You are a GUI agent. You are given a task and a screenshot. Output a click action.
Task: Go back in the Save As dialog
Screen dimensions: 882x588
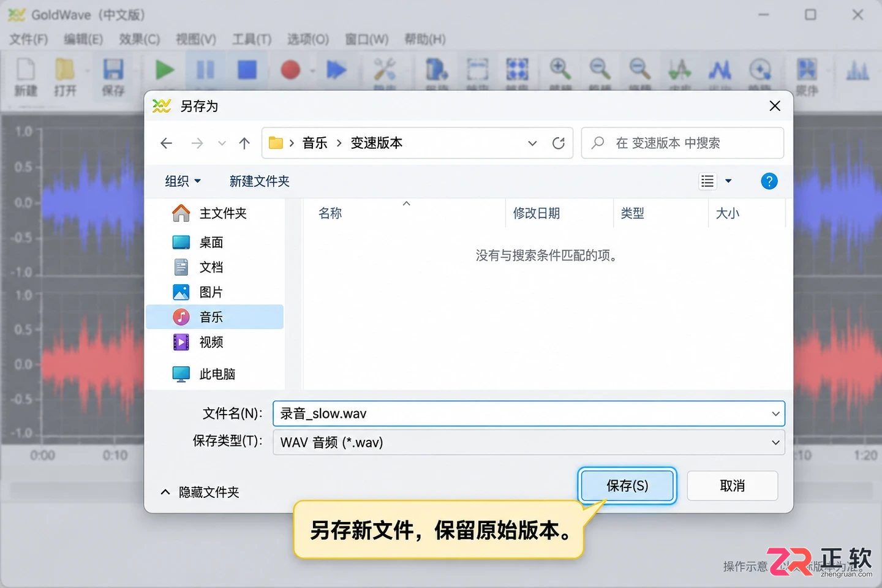tap(166, 143)
